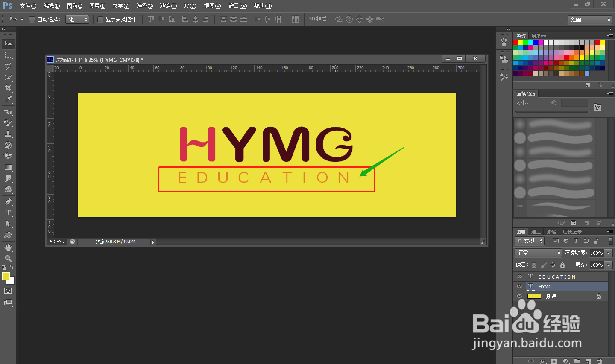
Task: Open the 绘画 workspace dropdown
Action: tap(590, 20)
